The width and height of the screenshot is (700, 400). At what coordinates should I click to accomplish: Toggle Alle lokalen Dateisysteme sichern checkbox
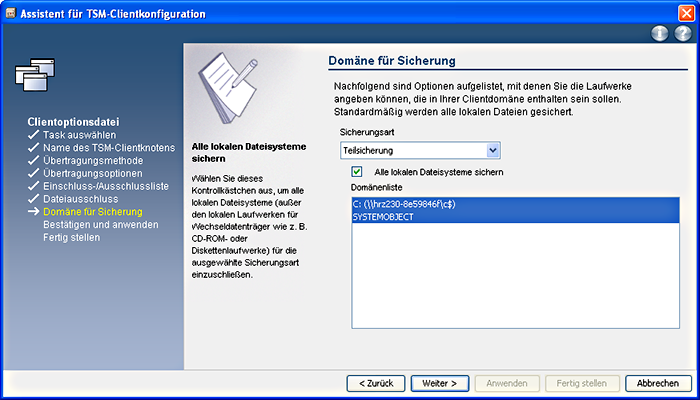click(357, 172)
